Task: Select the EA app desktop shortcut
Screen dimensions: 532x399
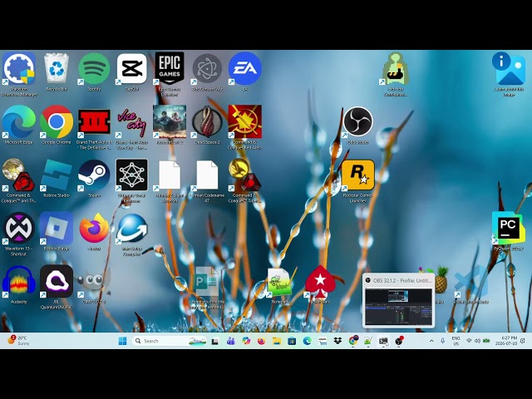Action: (244, 69)
